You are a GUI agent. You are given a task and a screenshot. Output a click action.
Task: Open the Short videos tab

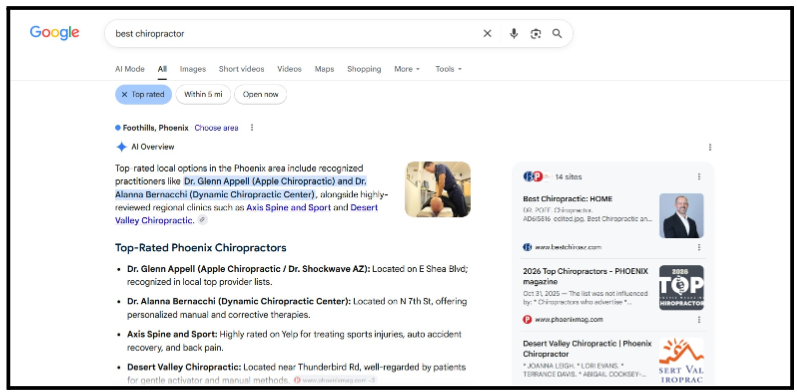point(241,69)
